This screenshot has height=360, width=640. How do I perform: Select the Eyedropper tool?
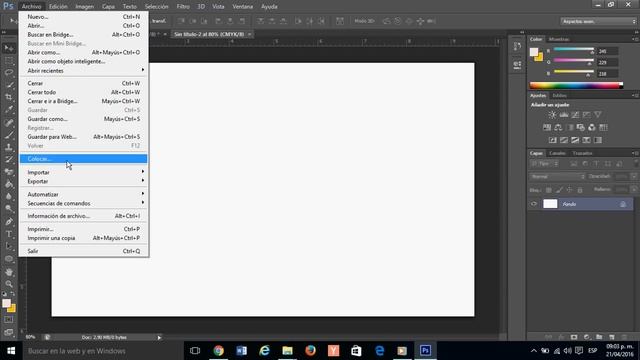9,109
